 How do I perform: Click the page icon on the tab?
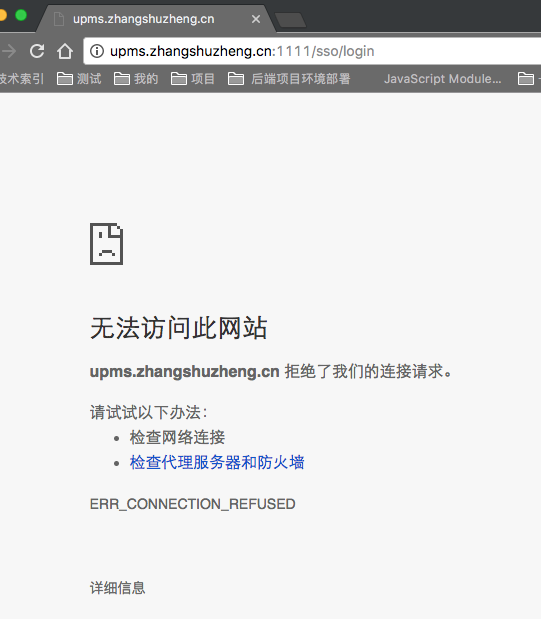point(59,19)
